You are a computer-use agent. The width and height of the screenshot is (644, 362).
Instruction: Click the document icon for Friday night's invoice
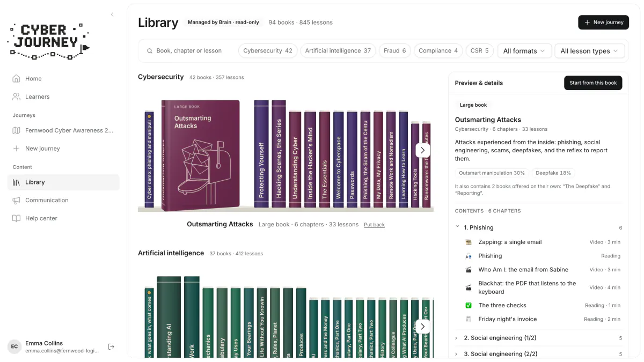click(469, 319)
